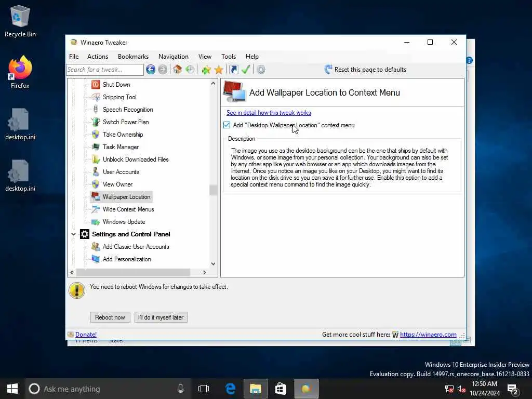Click the Forward navigation arrow in toolbar
The height and width of the screenshot is (399, 532).
tap(163, 70)
